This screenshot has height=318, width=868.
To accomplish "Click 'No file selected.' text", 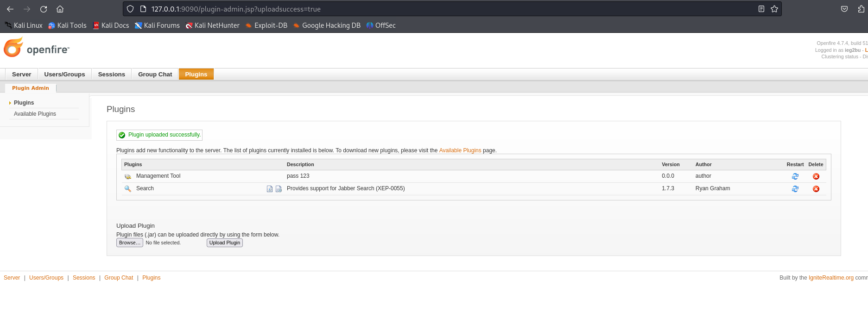I will (163, 243).
